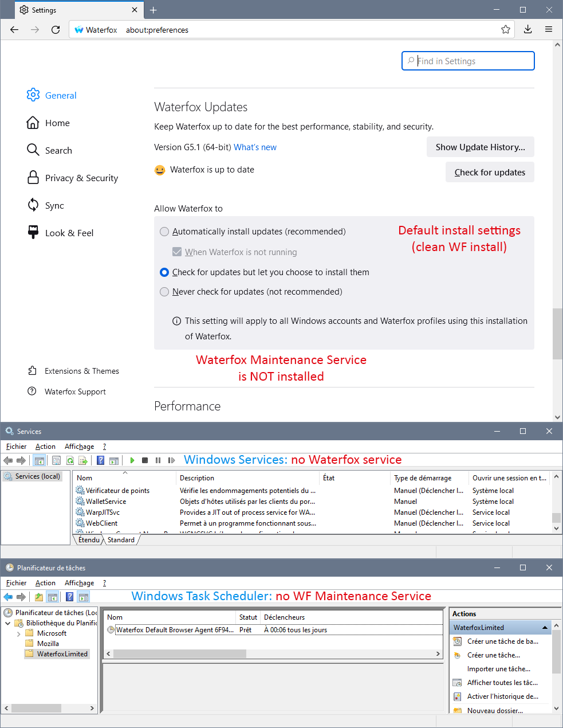The height and width of the screenshot is (728, 563).
Task: Click the back arrow in Task Scheduler toolbar
Action: tap(8, 597)
